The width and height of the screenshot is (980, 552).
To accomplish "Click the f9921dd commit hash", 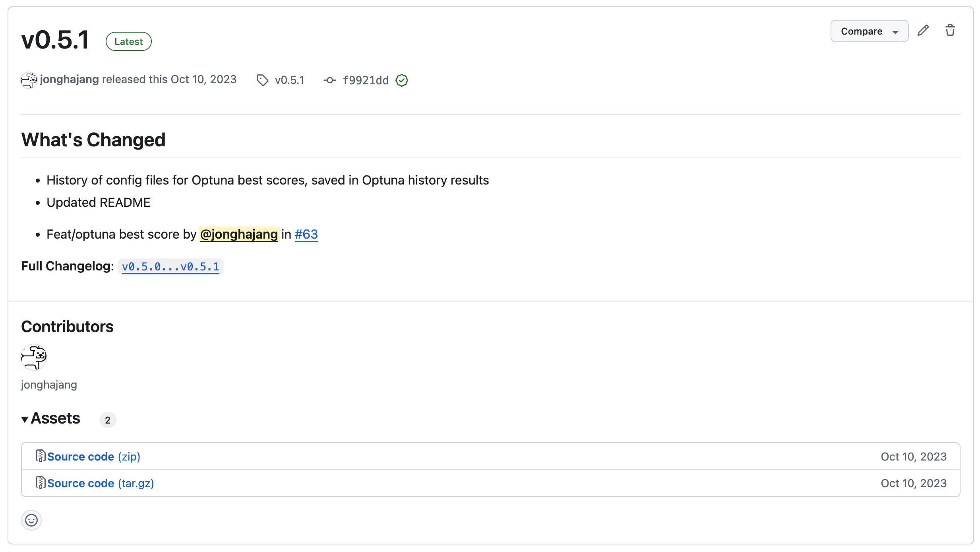I will coord(365,80).
